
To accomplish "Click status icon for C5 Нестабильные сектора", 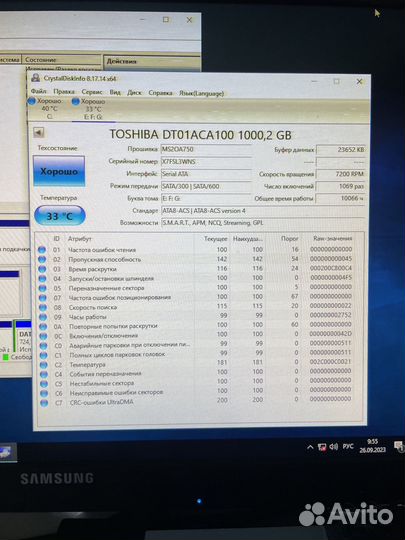I will coord(44,384).
